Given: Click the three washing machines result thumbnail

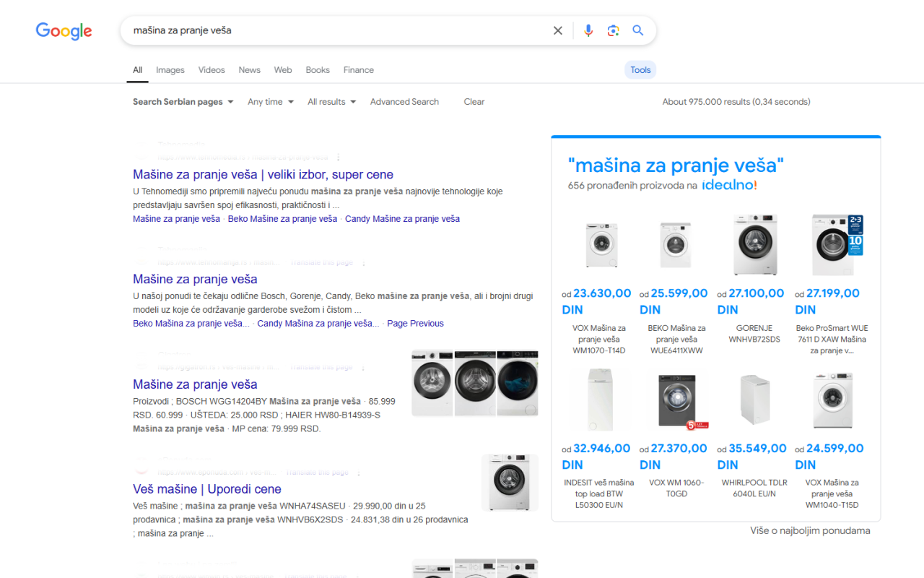Looking at the screenshot, I should click(475, 383).
